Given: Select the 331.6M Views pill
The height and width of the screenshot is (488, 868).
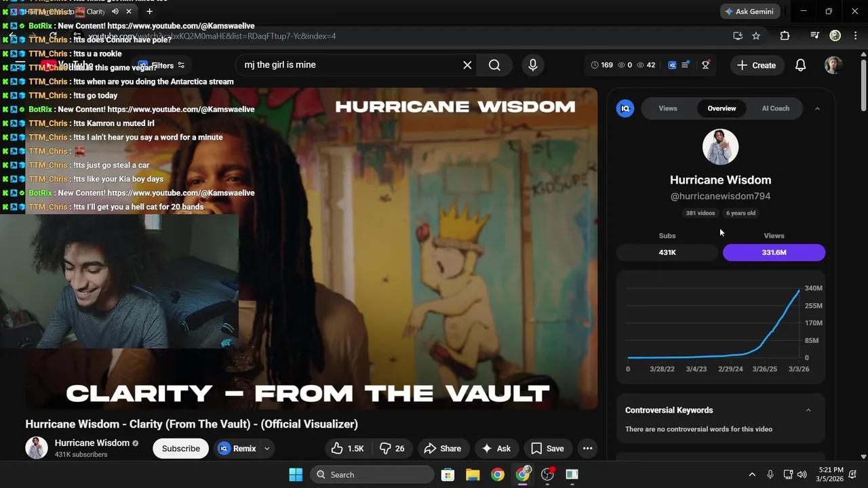Looking at the screenshot, I should pos(774,252).
